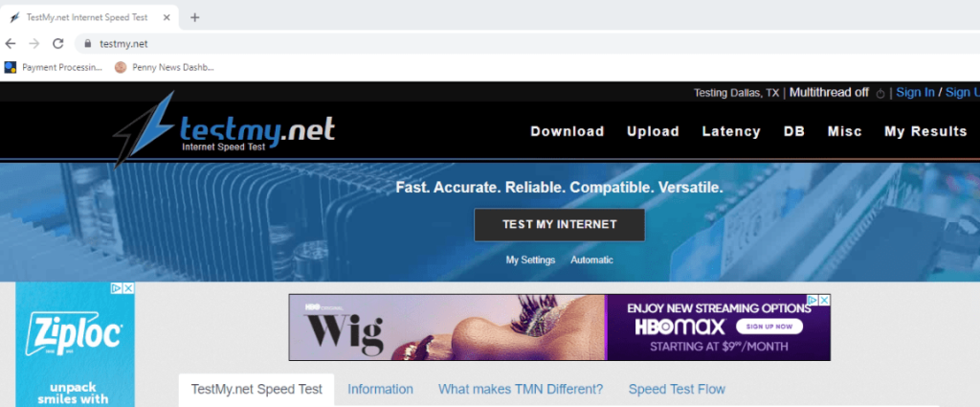Image resolution: width=980 pixels, height=407 pixels.
Task: Click the Payment Processing bookmark favicon
Action: point(10,68)
